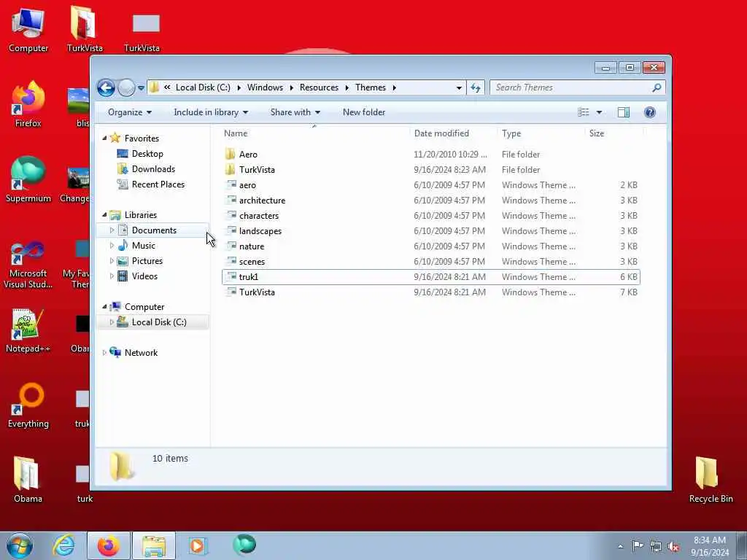Click the Computer desktop icon
The image size is (747, 560).
(x=28, y=30)
